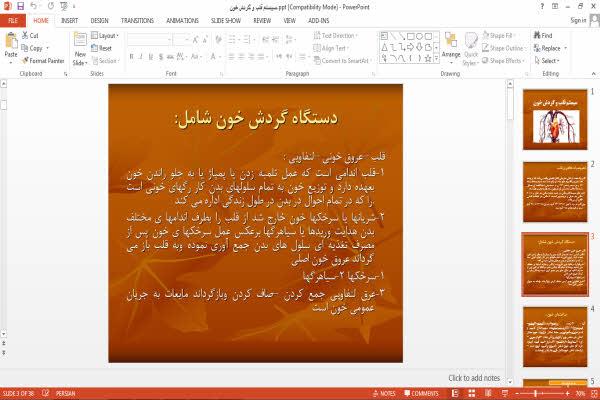Screen dimensions: 600x400
Task: Click the spell check icon in status bar
Action: click(46, 393)
